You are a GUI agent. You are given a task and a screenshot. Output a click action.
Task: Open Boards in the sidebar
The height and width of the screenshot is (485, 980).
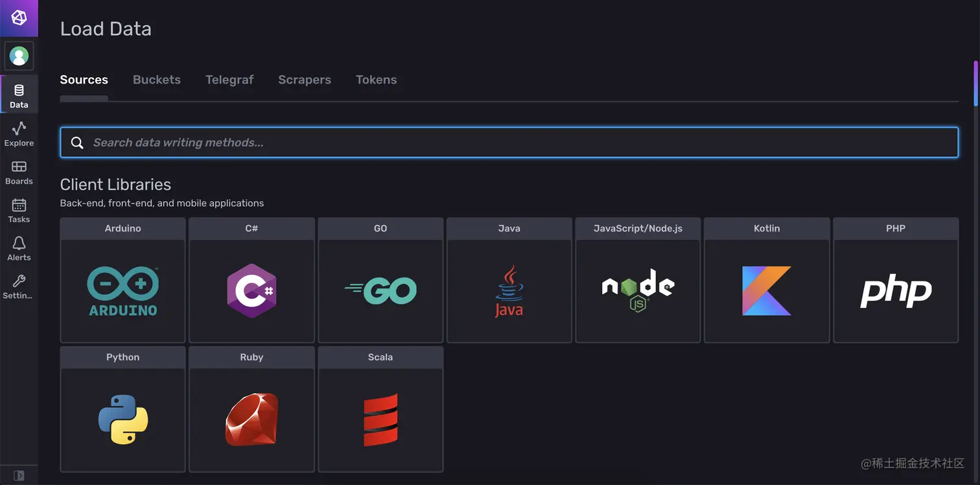(x=19, y=172)
